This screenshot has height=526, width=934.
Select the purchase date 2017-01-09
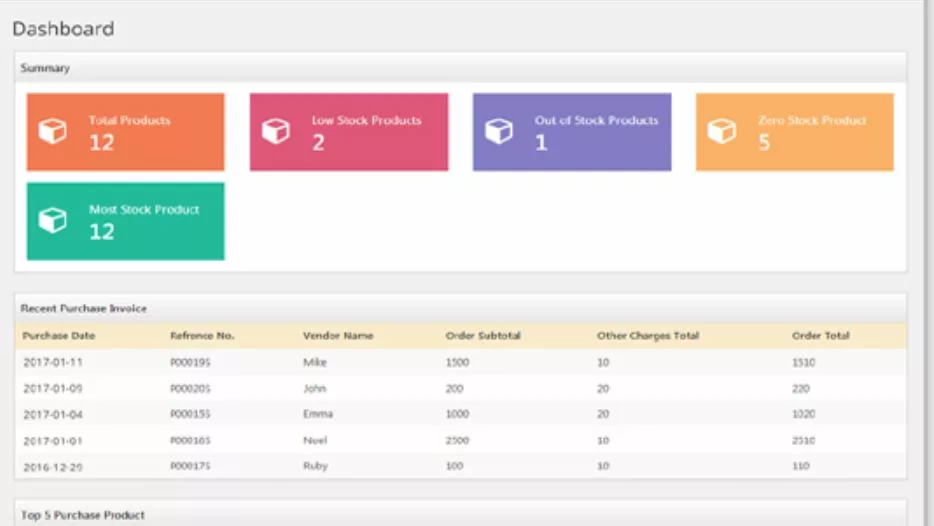point(53,388)
